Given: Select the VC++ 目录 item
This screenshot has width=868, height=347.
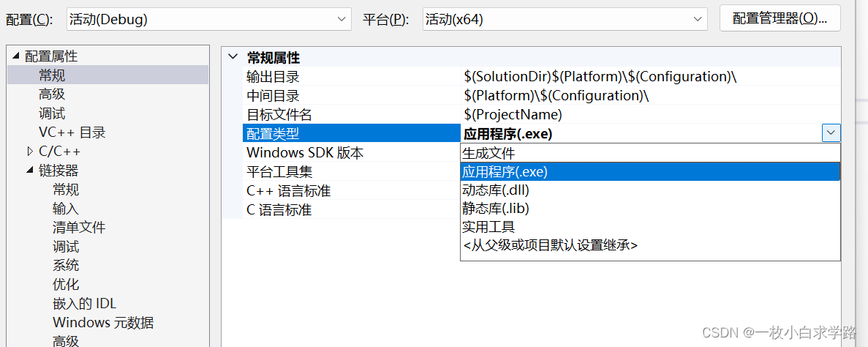Looking at the screenshot, I should pyautogui.click(x=72, y=133).
